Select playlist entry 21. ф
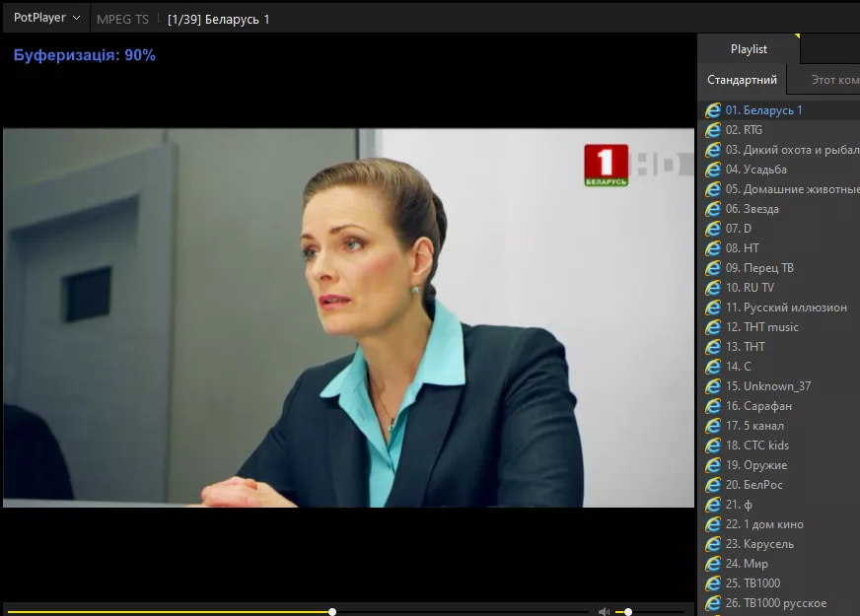 [779, 506]
